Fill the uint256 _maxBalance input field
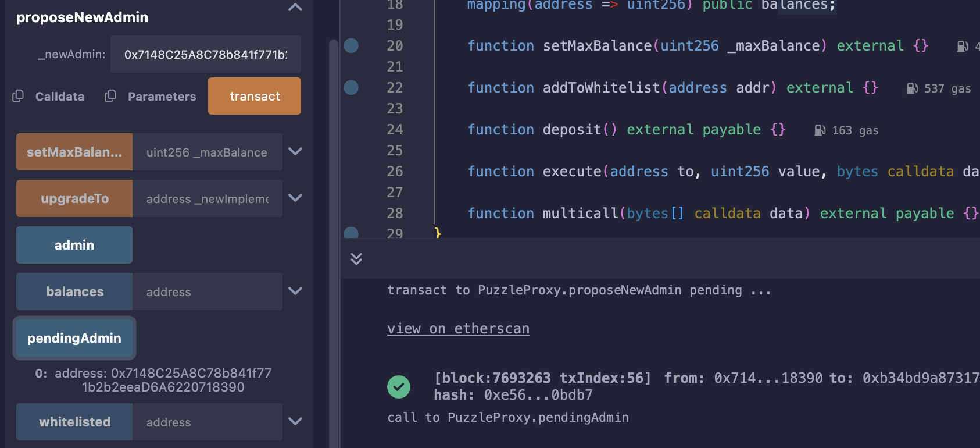This screenshot has height=448, width=980. (208, 152)
